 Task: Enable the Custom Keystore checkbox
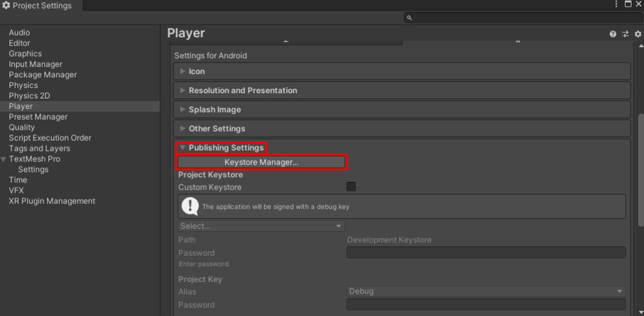(x=351, y=187)
